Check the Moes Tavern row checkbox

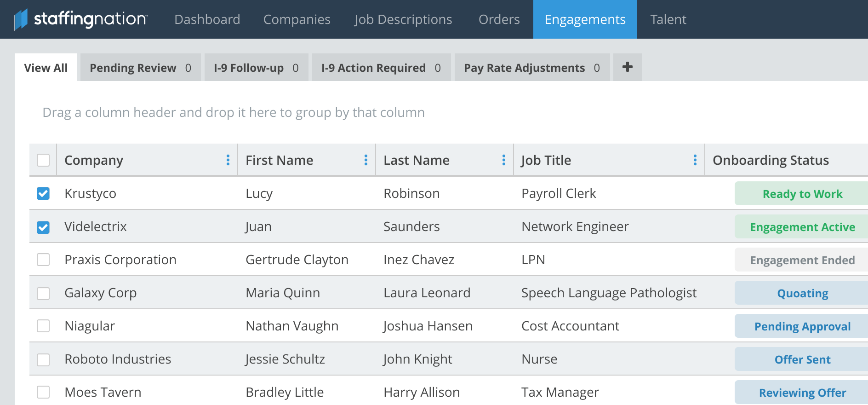[x=43, y=392]
